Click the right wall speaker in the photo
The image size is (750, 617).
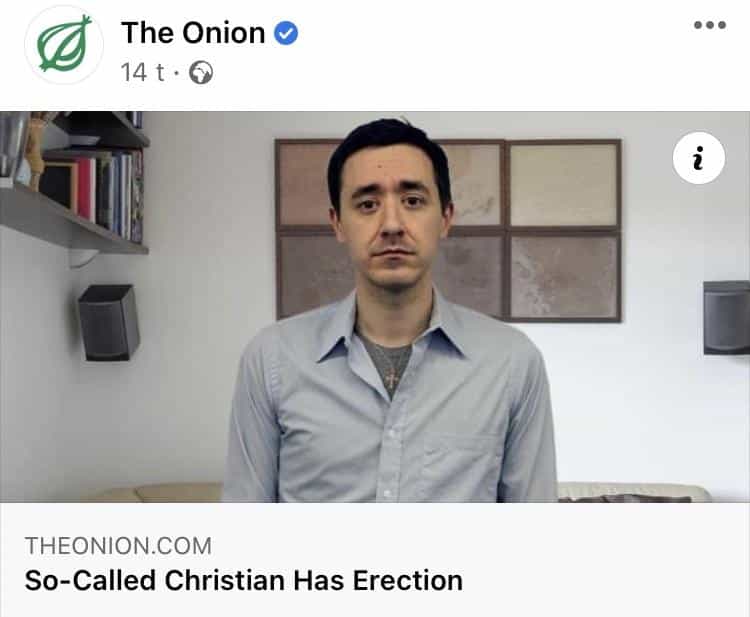[727, 318]
